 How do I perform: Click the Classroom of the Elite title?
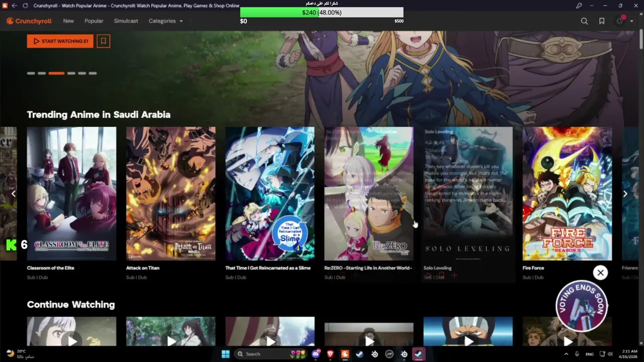click(x=50, y=268)
